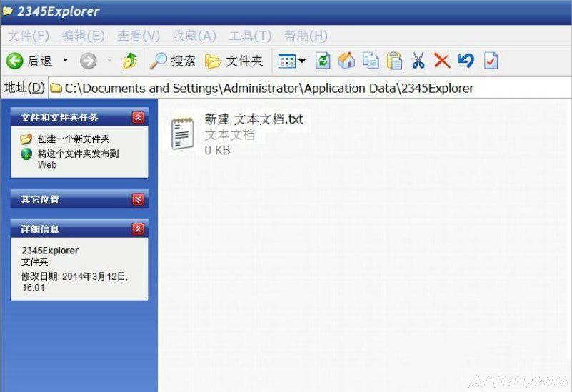Click the green Back arrow button
Viewport: 572px width, 392px height.
click(15, 61)
